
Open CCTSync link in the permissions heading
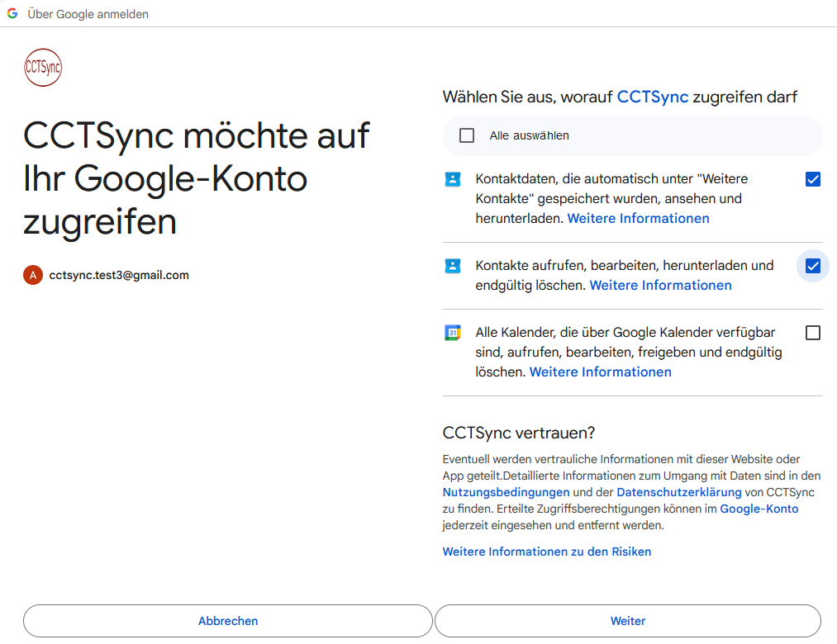(x=652, y=97)
